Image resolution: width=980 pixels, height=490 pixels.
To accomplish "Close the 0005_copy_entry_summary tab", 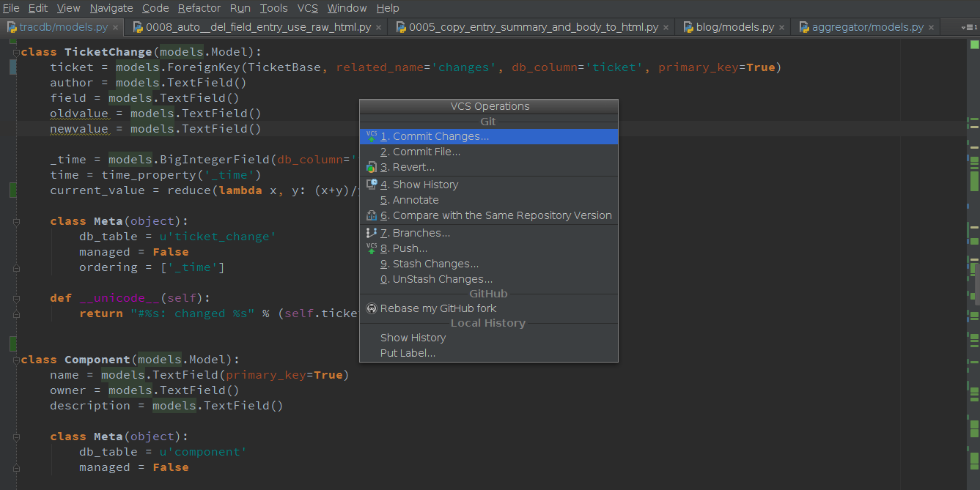I will pyautogui.click(x=666, y=28).
